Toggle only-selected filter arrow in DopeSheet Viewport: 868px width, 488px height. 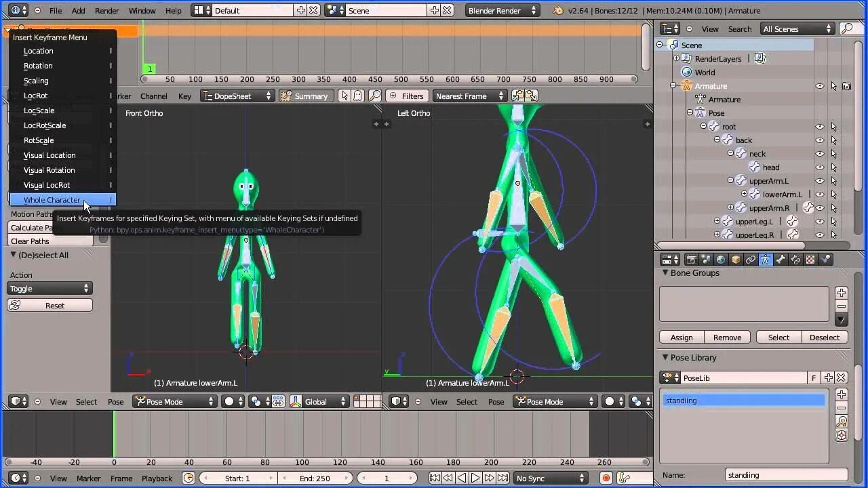(344, 96)
